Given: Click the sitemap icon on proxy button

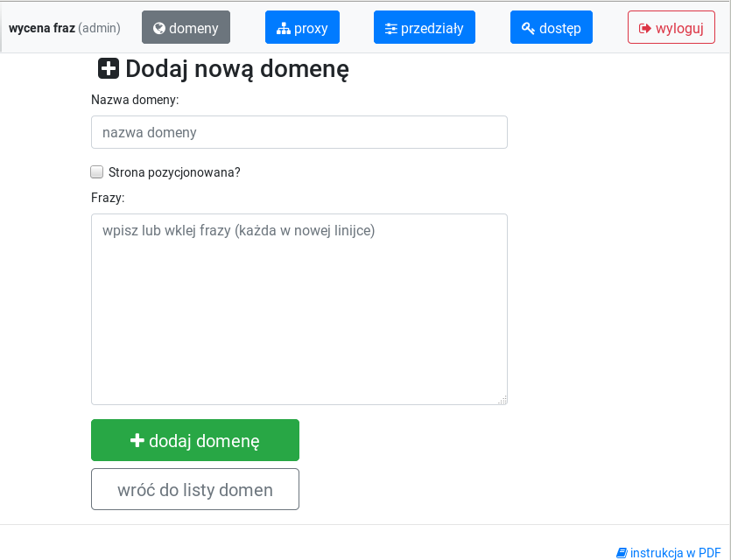Looking at the screenshot, I should coord(283,28).
